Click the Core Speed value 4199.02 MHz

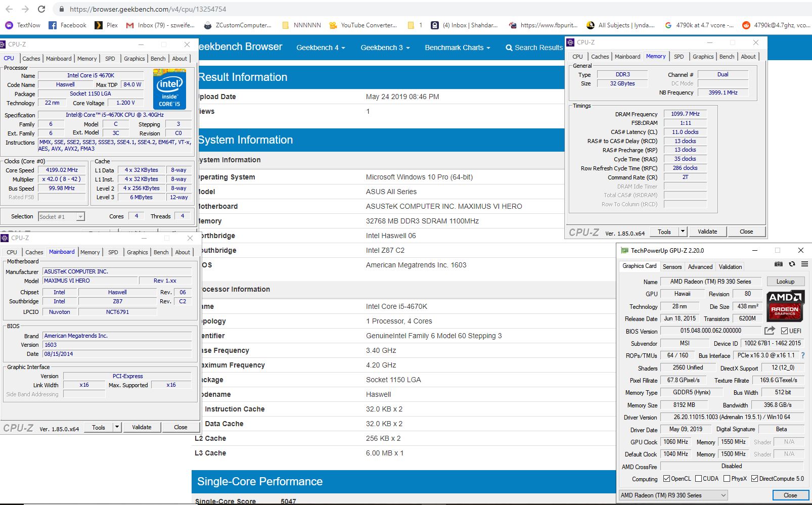[x=62, y=170]
